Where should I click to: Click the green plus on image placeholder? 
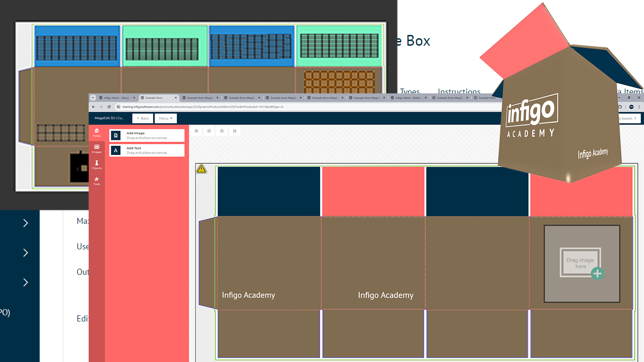tap(597, 273)
